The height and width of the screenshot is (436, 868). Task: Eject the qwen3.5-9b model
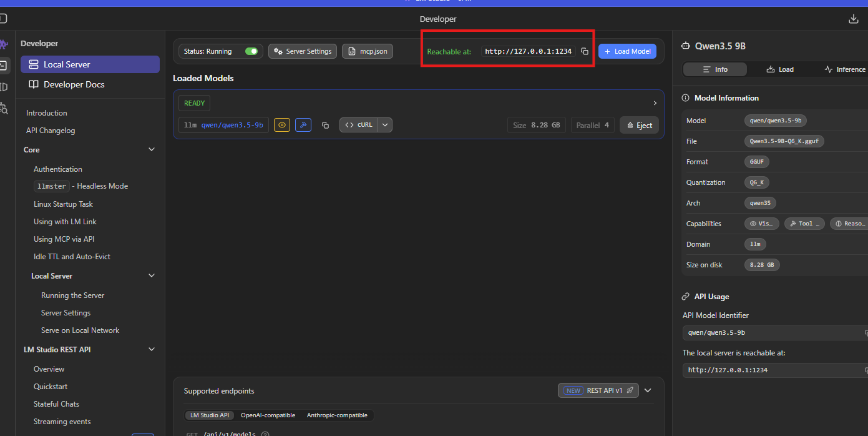639,125
